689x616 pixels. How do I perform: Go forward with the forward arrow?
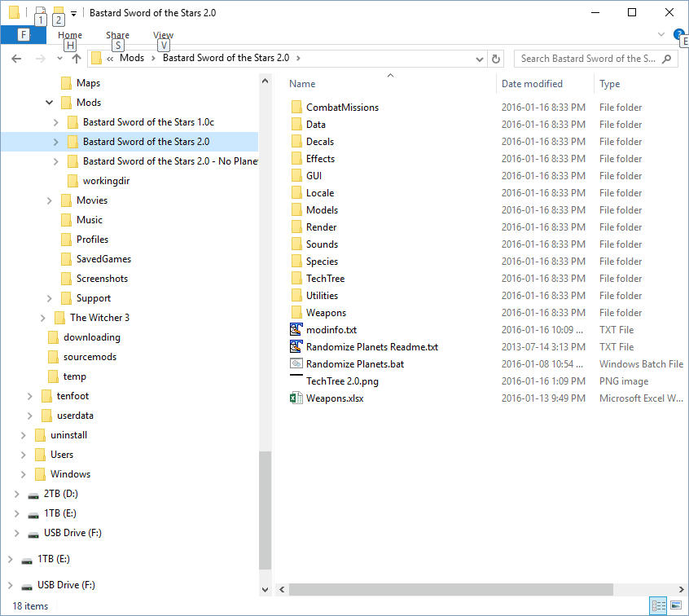40,59
